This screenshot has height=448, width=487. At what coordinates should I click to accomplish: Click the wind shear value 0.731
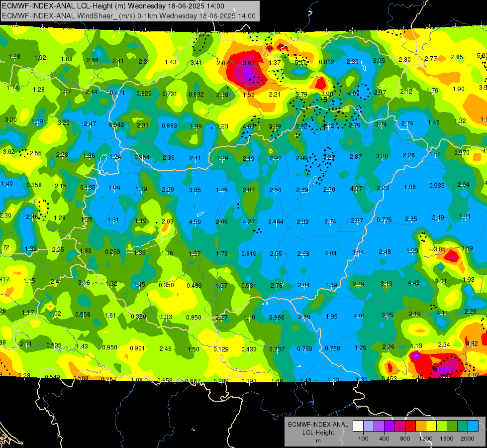170,94
